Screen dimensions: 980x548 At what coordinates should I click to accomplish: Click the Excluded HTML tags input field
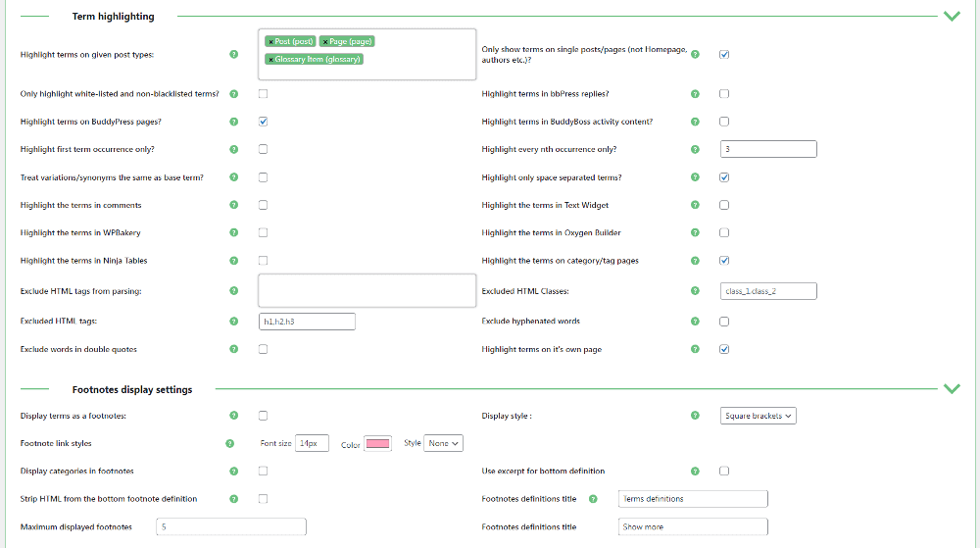coord(307,322)
